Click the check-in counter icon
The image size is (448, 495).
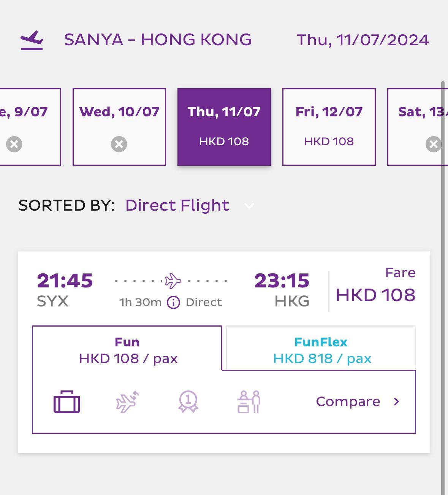(x=249, y=402)
